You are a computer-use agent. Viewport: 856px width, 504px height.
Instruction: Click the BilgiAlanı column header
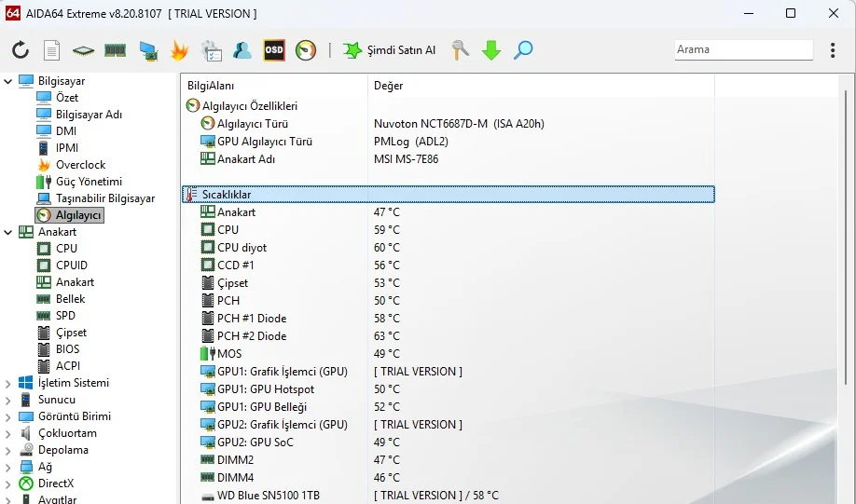[274, 86]
